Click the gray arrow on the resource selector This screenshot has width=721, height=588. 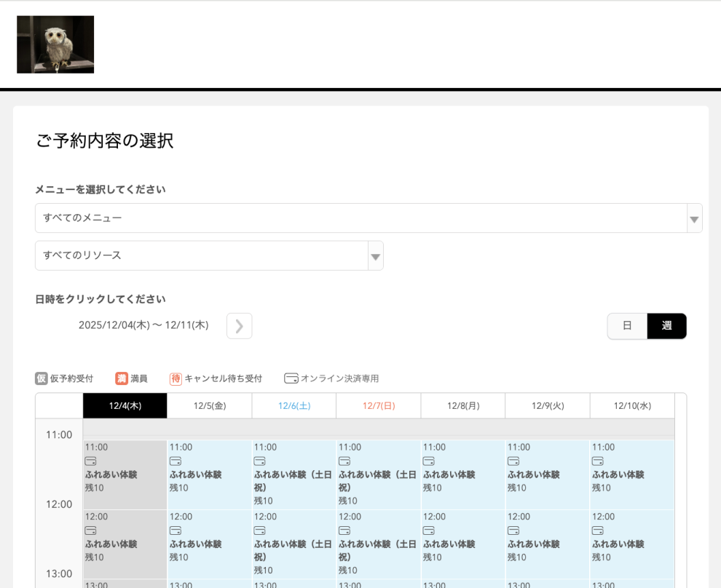pos(374,258)
